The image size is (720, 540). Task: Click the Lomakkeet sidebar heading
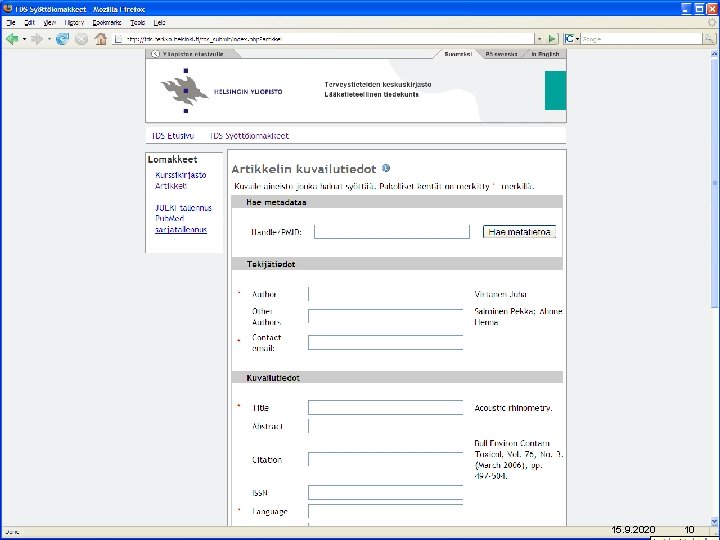[172, 159]
